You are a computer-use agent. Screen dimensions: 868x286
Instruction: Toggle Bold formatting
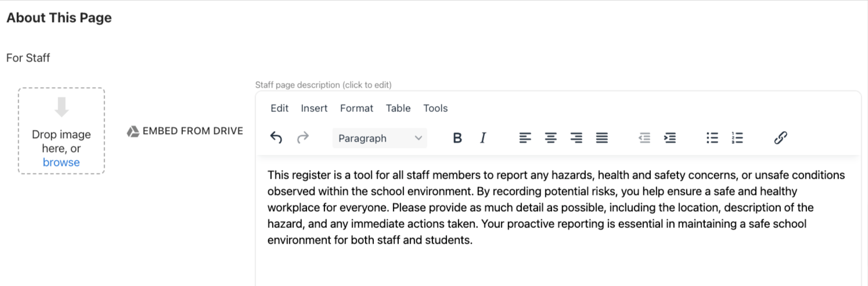[x=458, y=138]
